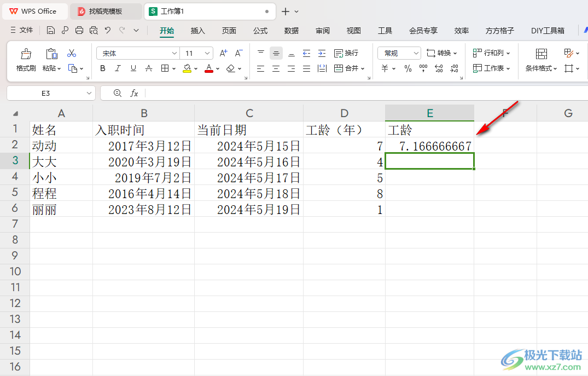Select column E header
Screen dimensions: 588x376
pyautogui.click(x=430, y=113)
